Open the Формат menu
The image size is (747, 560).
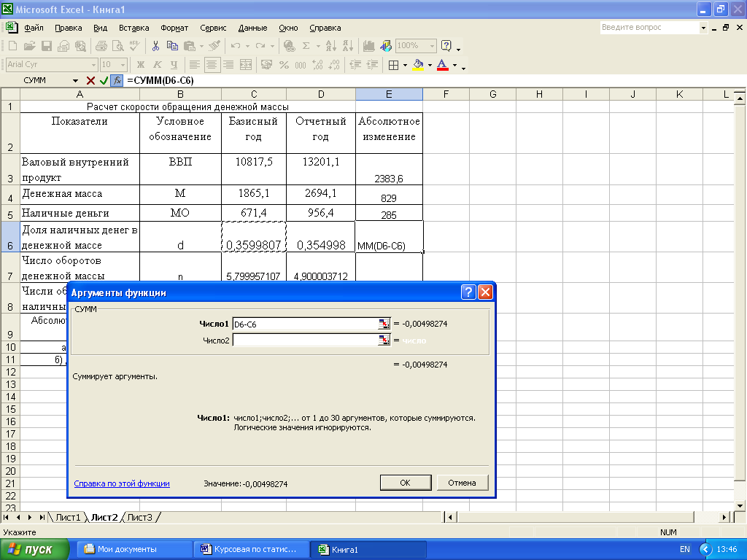point(174,28)
